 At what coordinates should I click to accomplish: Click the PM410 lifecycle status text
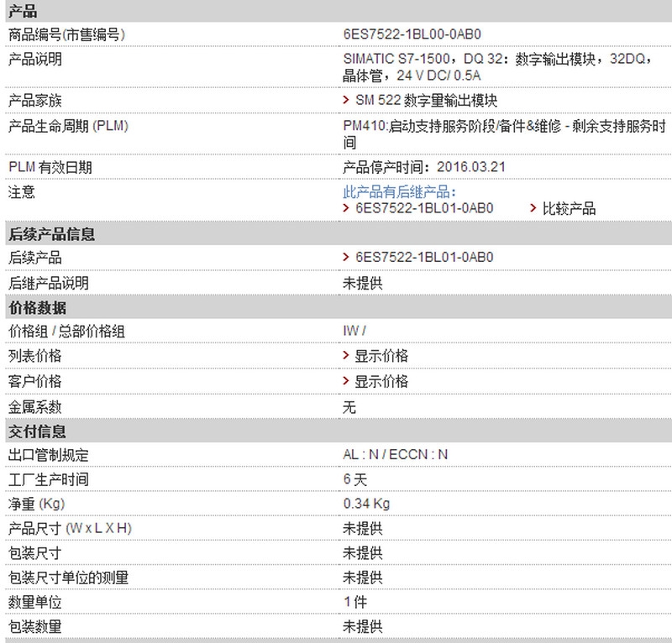pos(505,134)
